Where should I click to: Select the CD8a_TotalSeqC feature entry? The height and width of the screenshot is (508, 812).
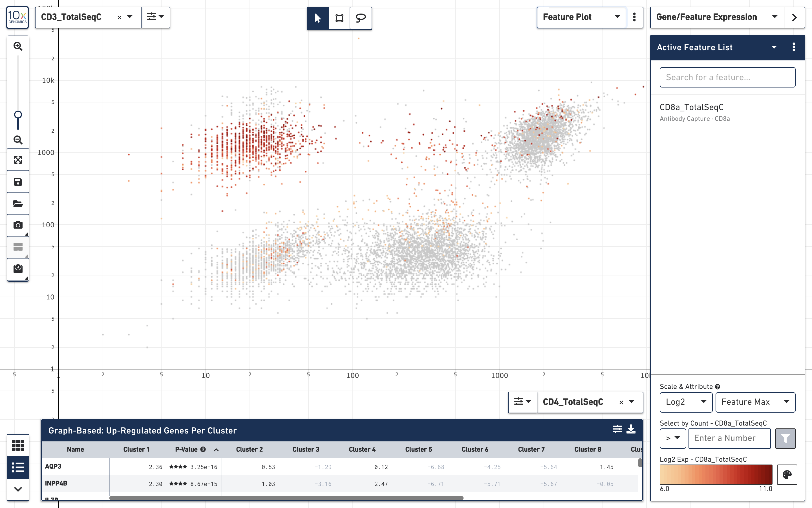pyautogui.click(x=727, y=112)
